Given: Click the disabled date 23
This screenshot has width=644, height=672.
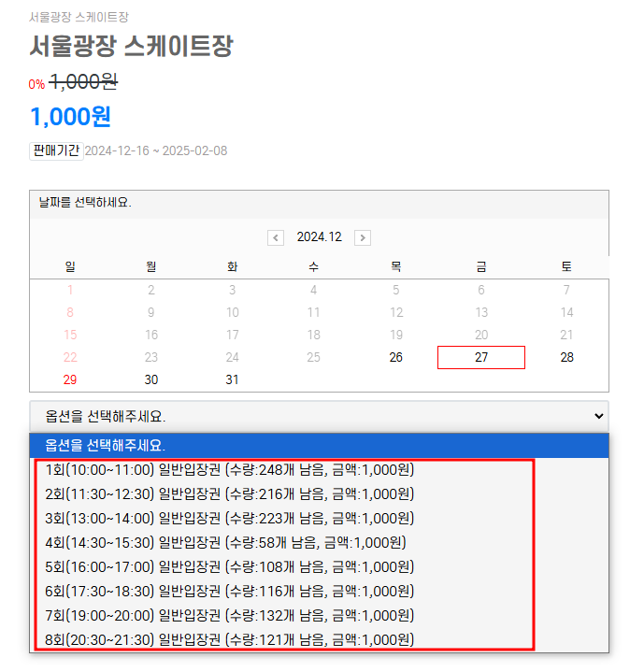Looking at the screenshot, I should (151, 357).
